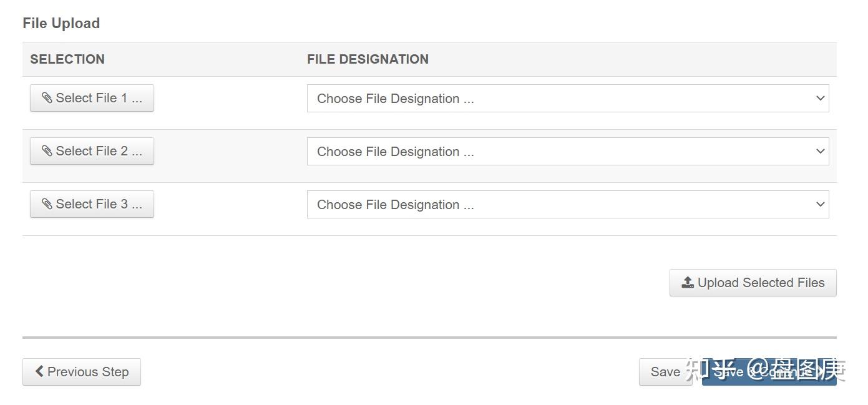
Task: Click the down arrow of the third designation dropdown
Action: click(820, 204)
